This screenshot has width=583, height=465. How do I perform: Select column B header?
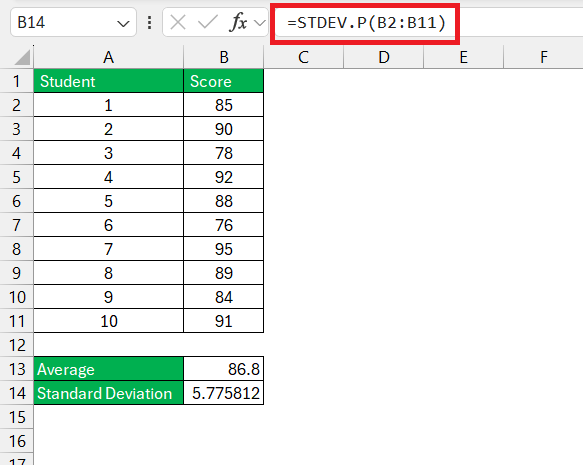(223, 57)
